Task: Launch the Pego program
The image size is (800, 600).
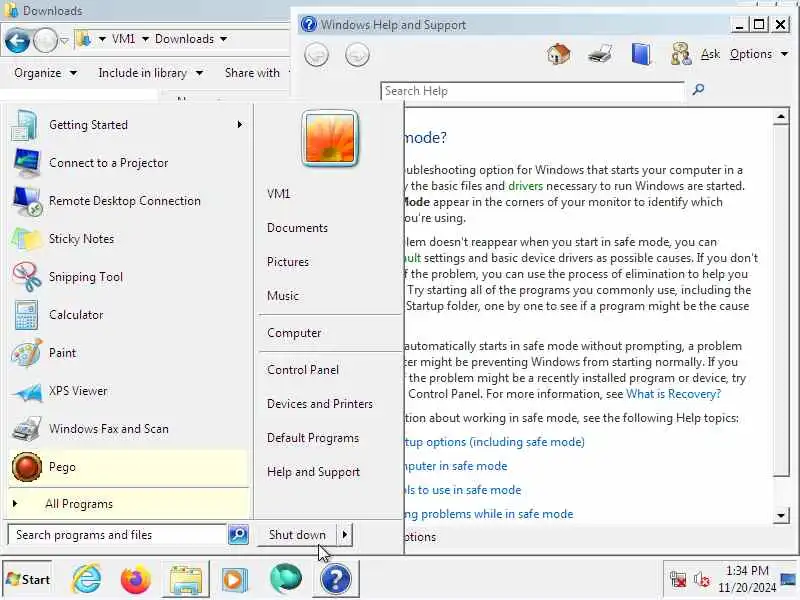Action: click(128, 467)
